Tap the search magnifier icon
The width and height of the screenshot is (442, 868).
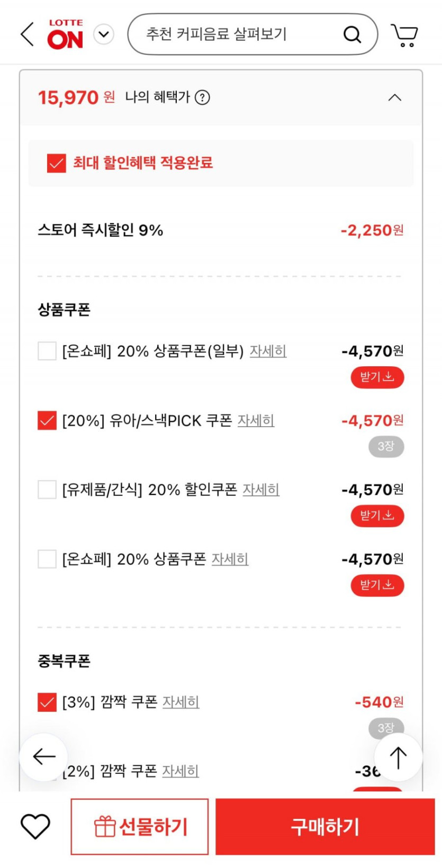[352, 35]
